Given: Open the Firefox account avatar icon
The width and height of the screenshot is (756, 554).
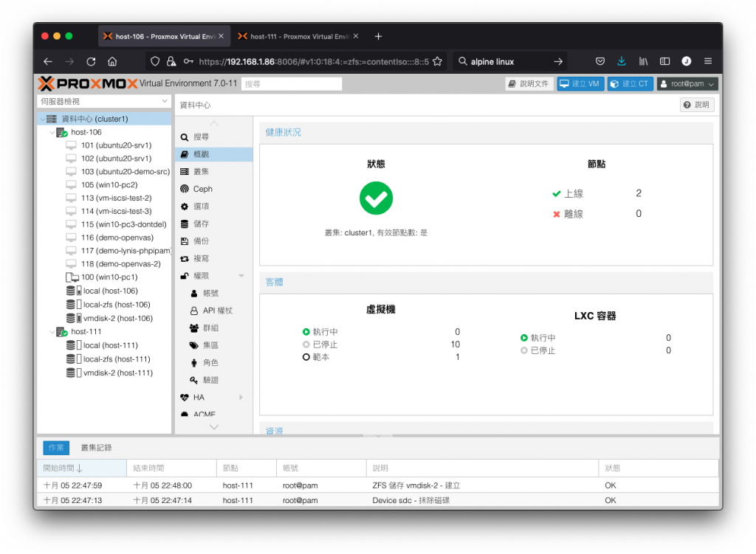Looking at the screenshot, I should click(x=687, y=61).
